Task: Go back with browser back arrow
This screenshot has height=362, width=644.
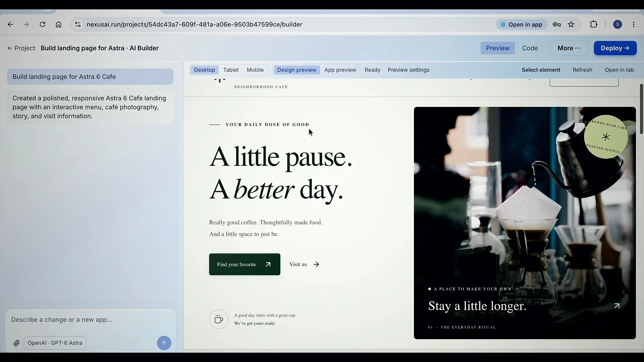Action: point(10,24)
